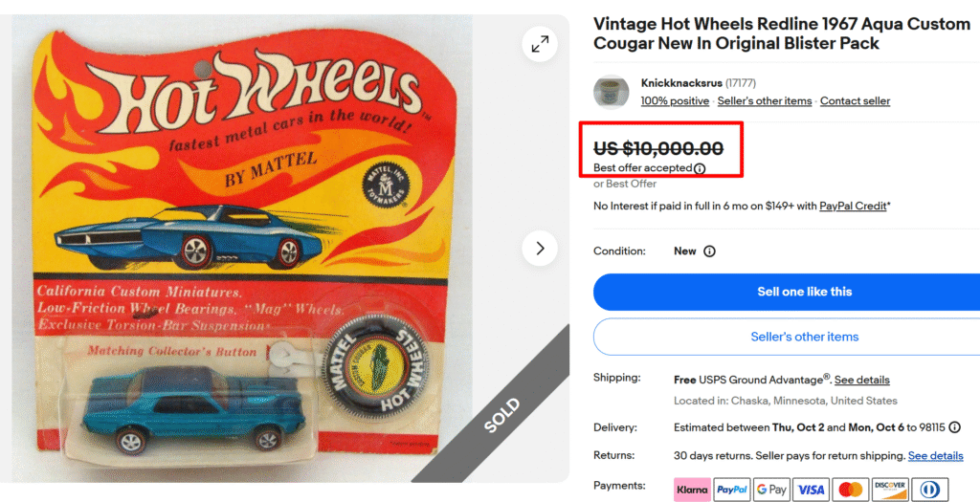Open the 100% positive feedback link

[675, 101]
